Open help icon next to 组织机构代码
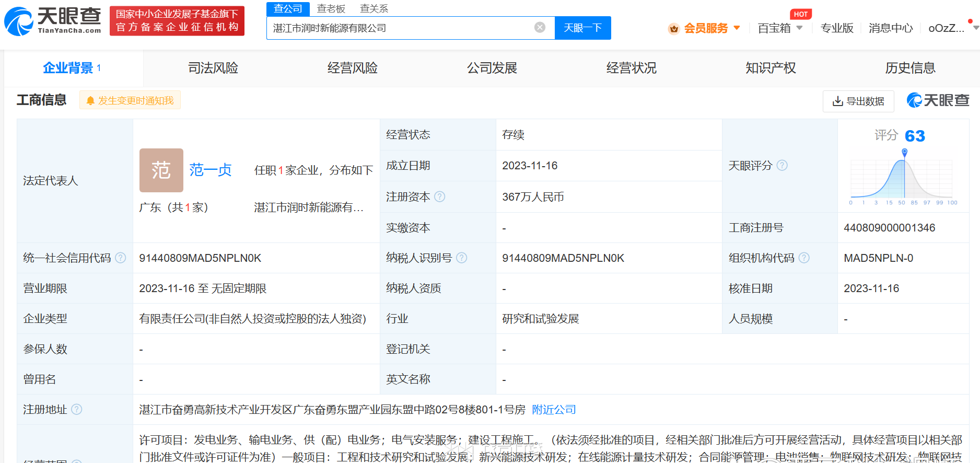 coord(804,258)
